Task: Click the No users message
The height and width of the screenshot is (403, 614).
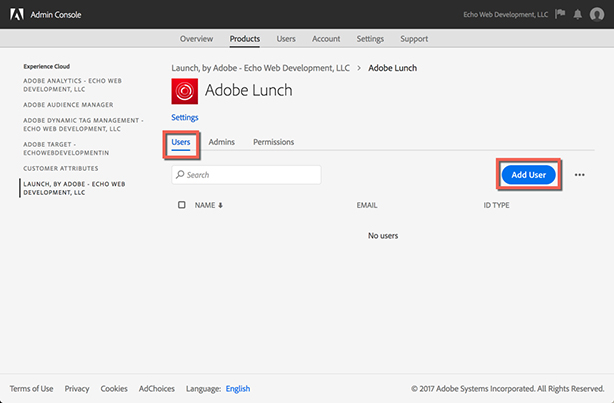Action: (x=383, y=236)
